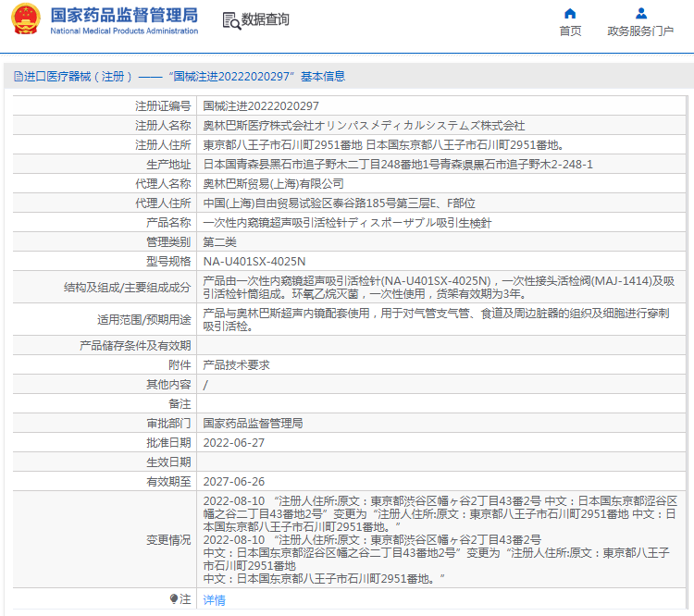The height and width of the screenshot is (616, 694).
Task: Click the 管理类别 row label
Action: 168,242
